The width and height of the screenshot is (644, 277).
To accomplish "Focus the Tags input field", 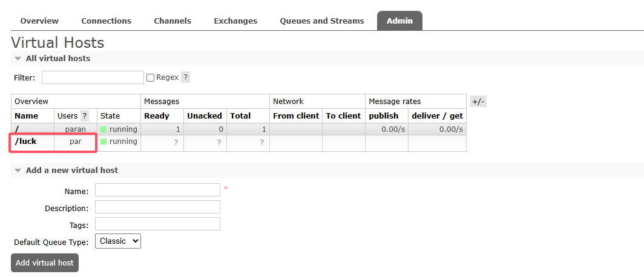I will click(158, 224).
